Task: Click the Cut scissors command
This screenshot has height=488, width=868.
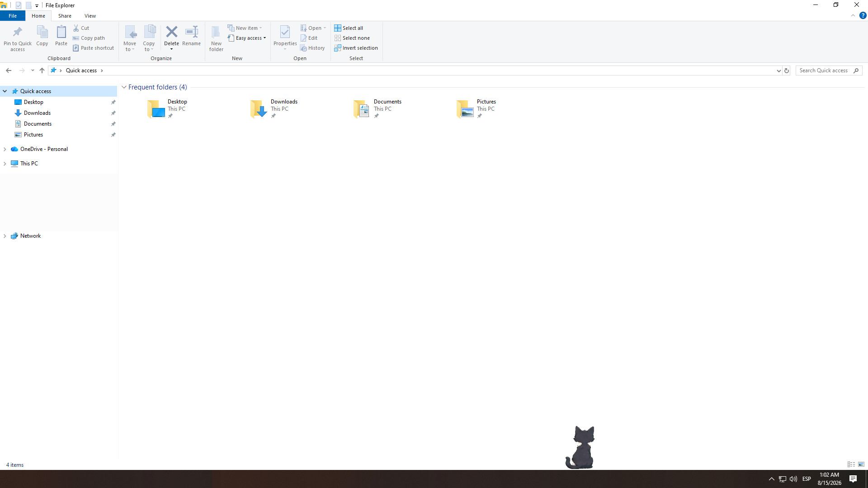Action: [x=81, y=28]
